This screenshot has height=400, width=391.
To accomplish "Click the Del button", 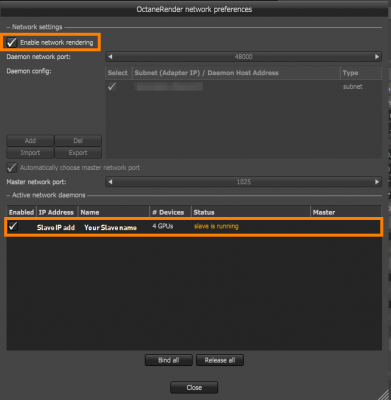I will click(78, 141).
